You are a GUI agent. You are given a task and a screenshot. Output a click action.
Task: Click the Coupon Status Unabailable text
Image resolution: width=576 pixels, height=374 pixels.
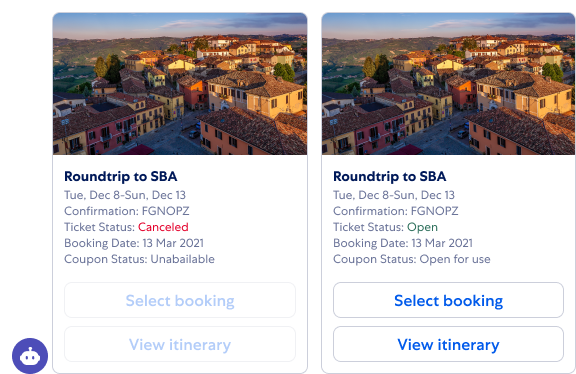point(139,259)
